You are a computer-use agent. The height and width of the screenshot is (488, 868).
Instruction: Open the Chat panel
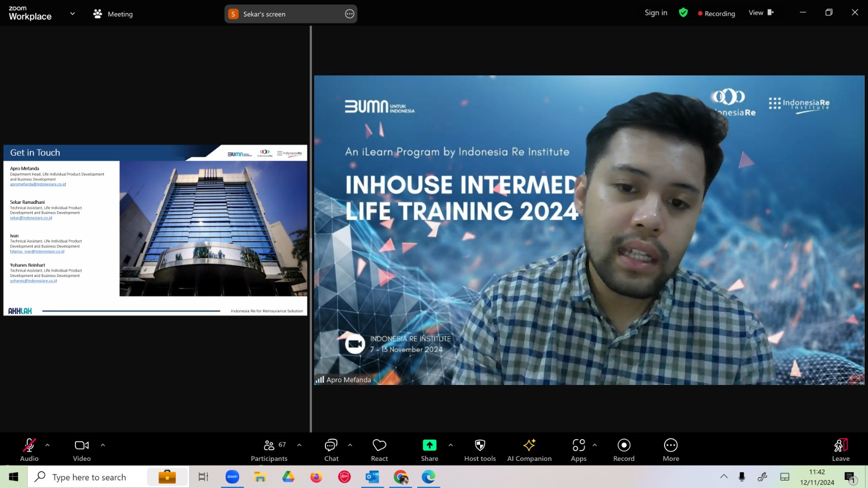click(331, 450)
